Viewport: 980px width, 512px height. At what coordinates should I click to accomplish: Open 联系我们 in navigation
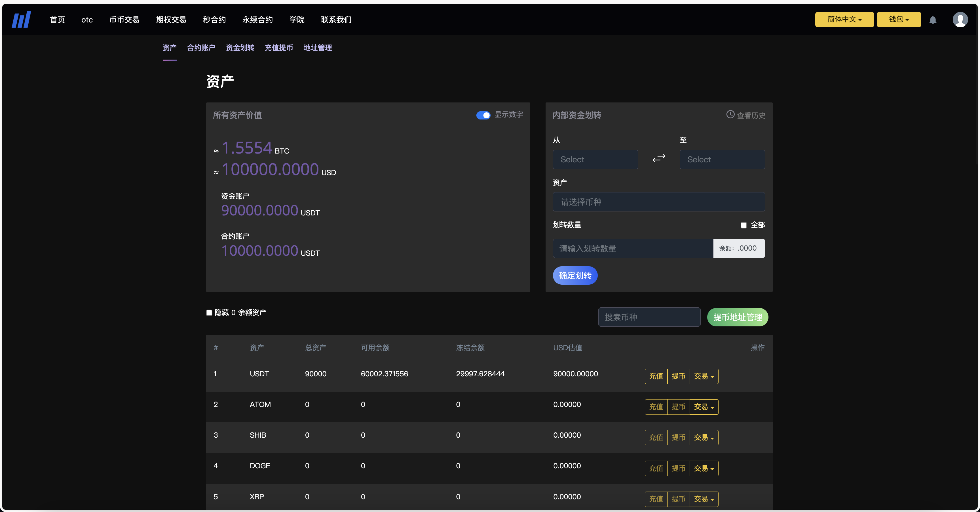click(x=336, y=20)
